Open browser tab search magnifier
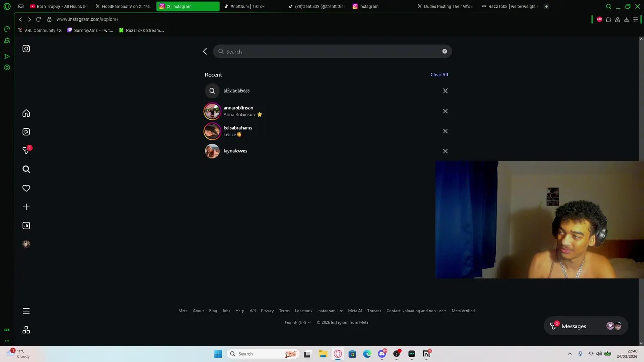This screenshot has height=362, width=644. [x=608, y=6]
